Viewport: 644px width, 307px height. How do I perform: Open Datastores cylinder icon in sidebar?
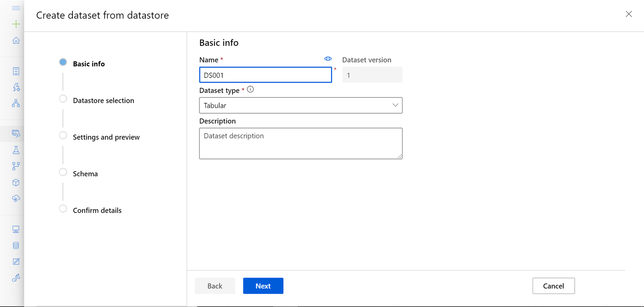click(16, 245)
